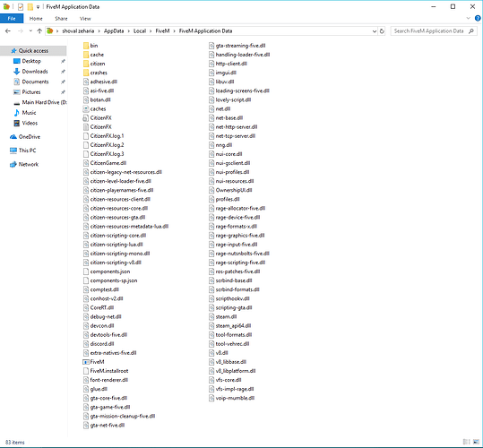Select v8_libplatform.dll file

click(232, 371)
